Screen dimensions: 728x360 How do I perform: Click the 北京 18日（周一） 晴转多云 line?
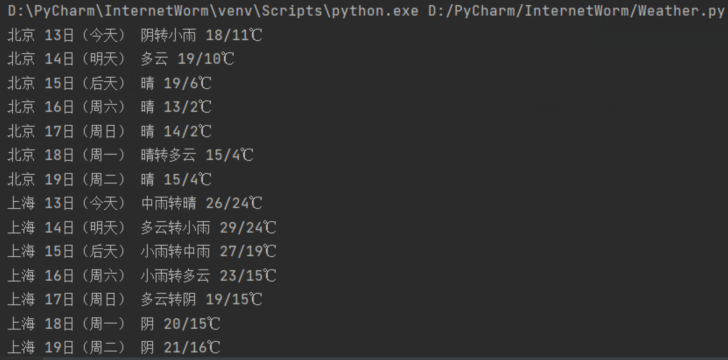(130, 156)
